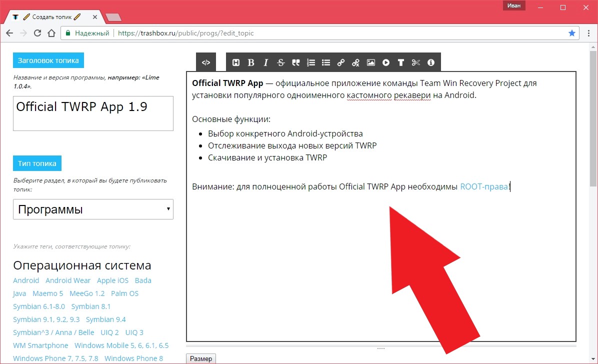Toggle bold formatting in editor toolbar
Image resolution: width=598 pixels, height=364 pixels.
250,62
